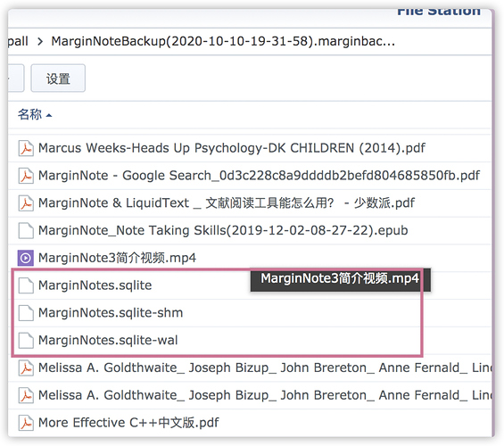
Task: Sort by 名称 column header
Action: (29, 114)
